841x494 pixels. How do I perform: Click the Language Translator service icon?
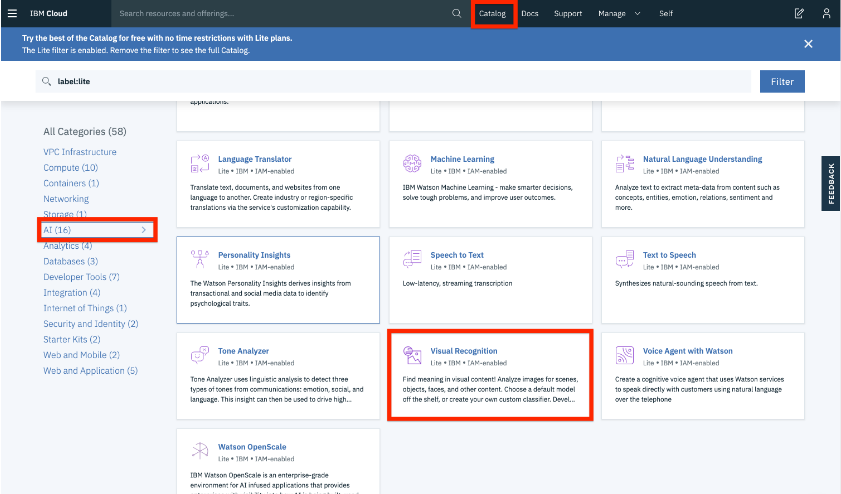(x=200, y=163)
